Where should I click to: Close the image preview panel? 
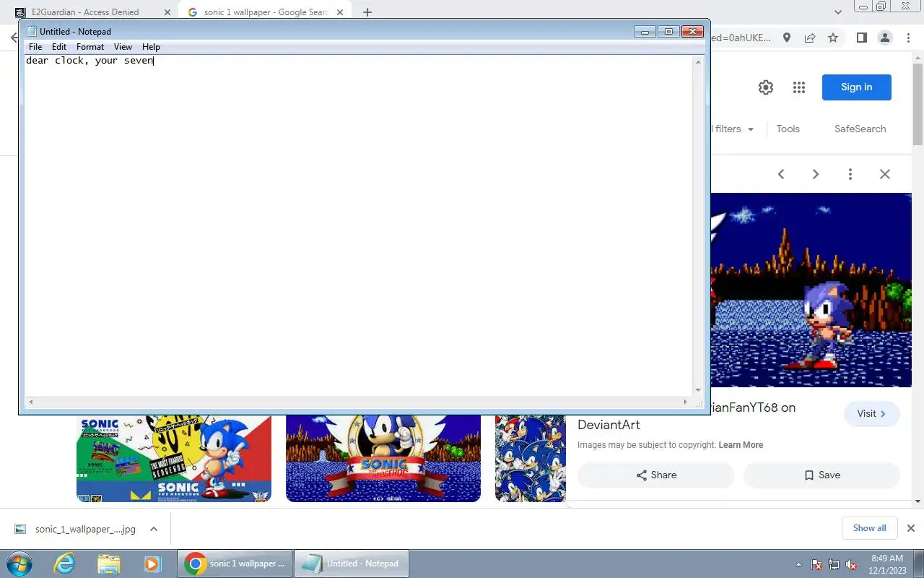(885, 174)
